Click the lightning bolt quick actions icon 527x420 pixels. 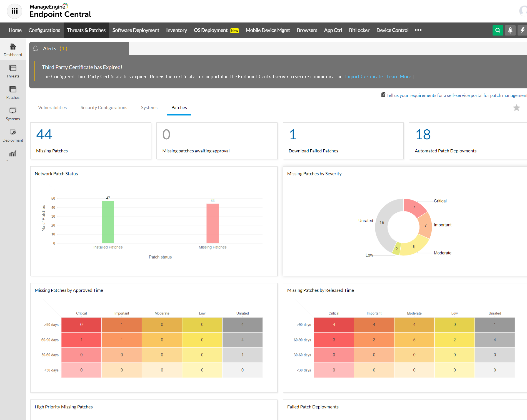coord(522,30)
